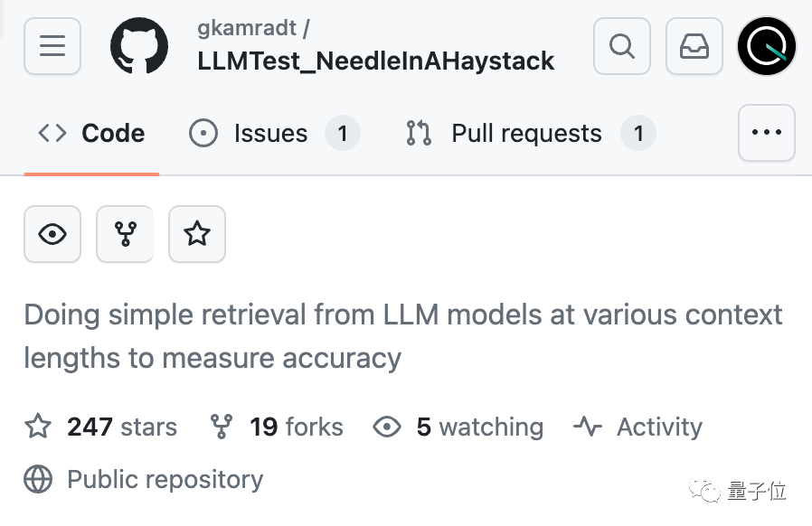Click the LLMTest_NeedleInAHaystack repository name
Screen dimensions: 812x526
point(376,61)
